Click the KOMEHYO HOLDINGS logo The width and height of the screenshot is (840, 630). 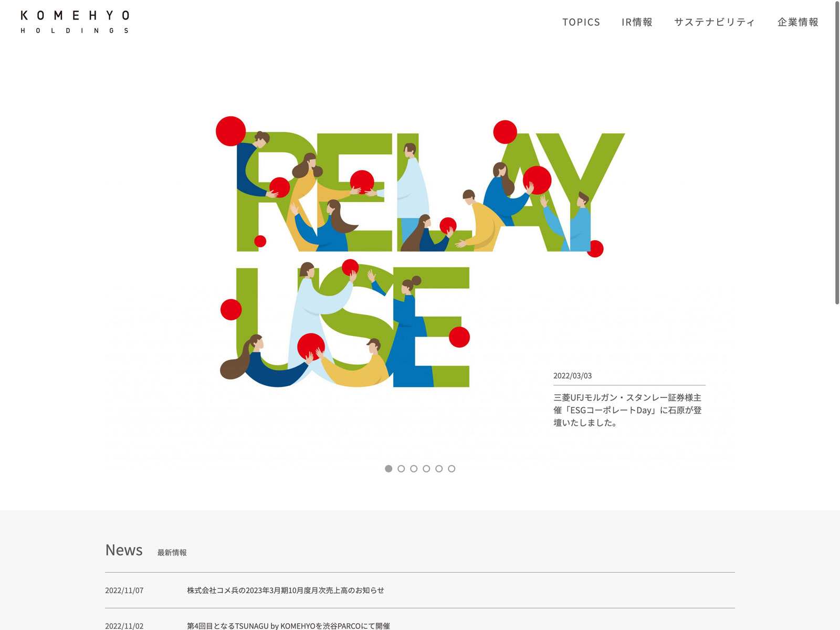click(x=75, y=22)
